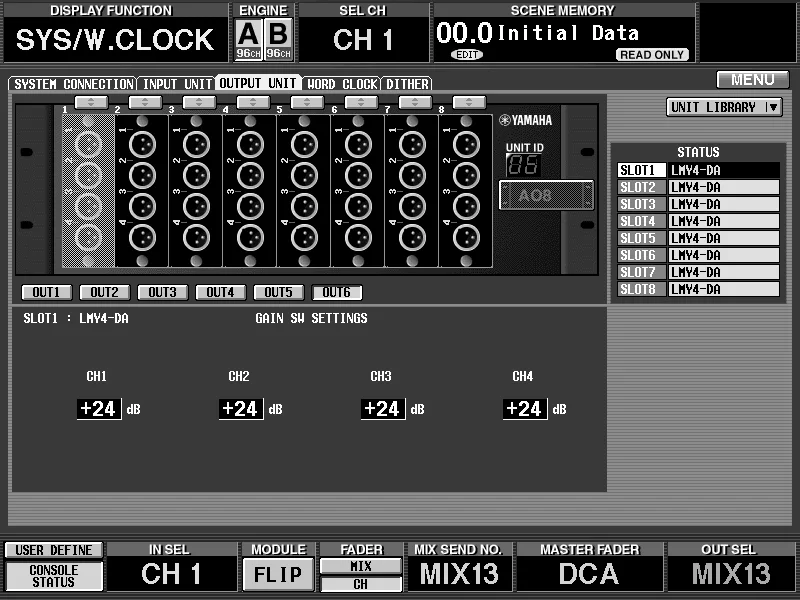Image resolution: width=800 pixels, height=600 pixels.
Task: Select the OUT5 unit button
Action: (x=279, y=292)
